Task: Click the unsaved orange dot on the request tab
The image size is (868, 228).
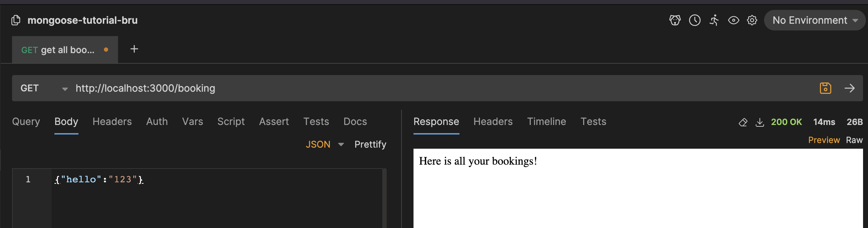Action: (106, 50)
